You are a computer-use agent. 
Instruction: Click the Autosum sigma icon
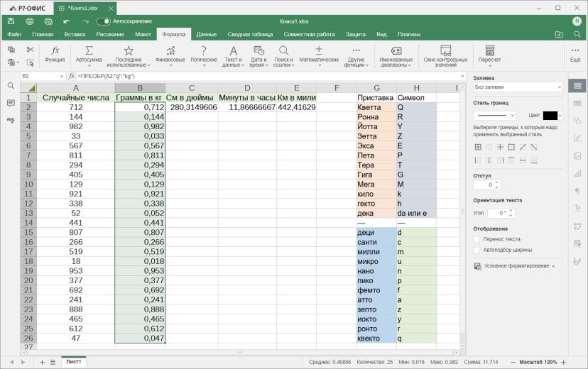point(89,50)
